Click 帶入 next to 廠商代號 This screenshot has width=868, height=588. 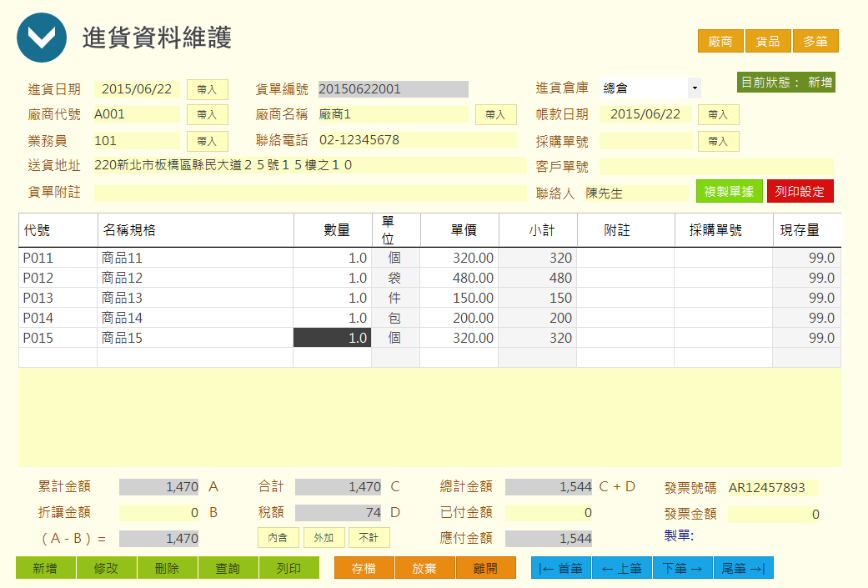pyautogui.click(x=207, y=114)
